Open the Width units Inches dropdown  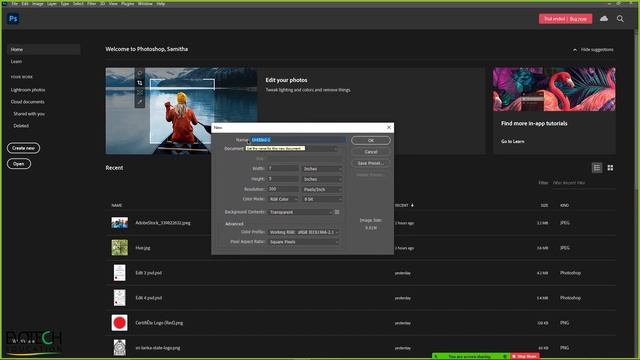click(322, 169)
